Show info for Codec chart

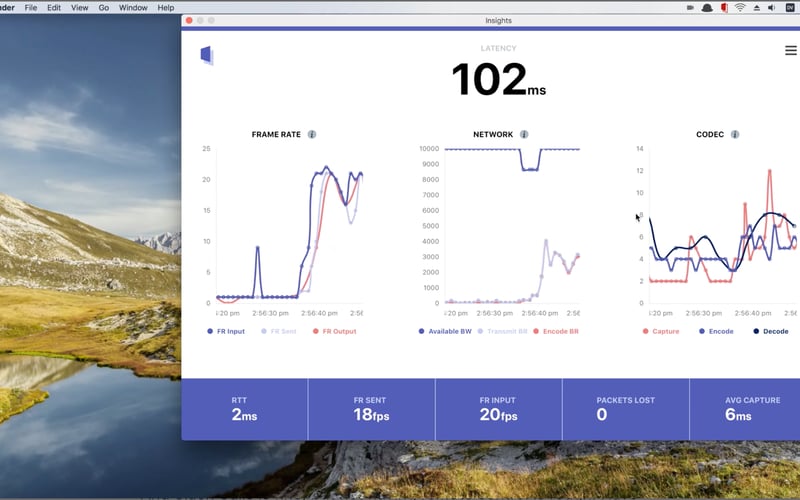(735, 134)
